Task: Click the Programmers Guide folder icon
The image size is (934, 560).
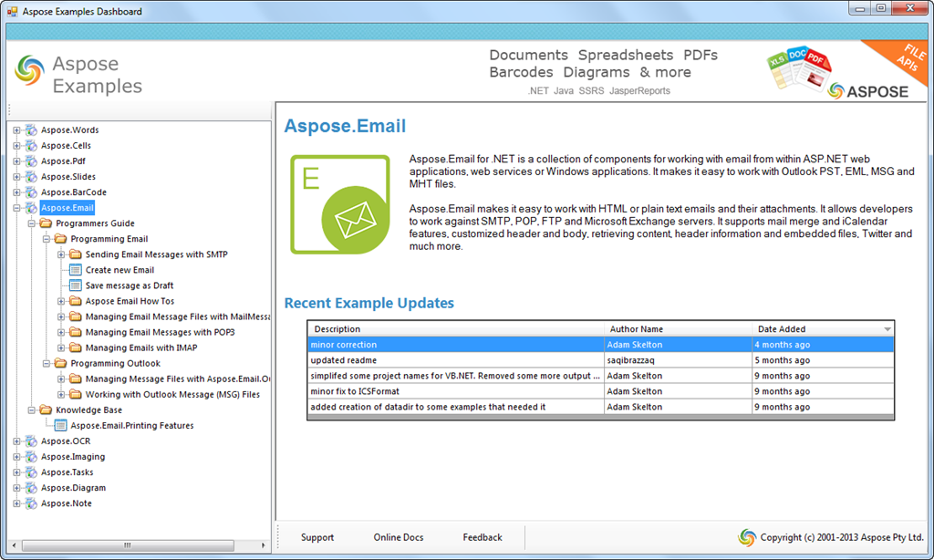Action: pyautogui.click(x=47, y=223)
